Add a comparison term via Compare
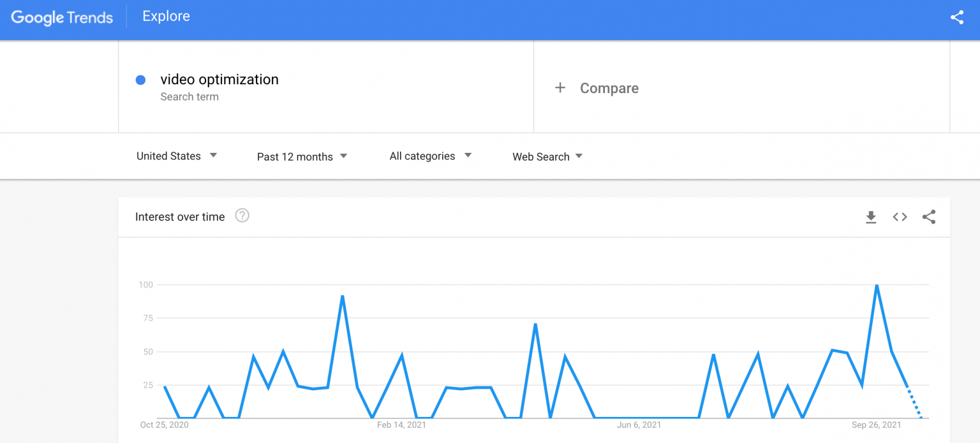Screen dimensions: 980x443 (x=609, y=88)
